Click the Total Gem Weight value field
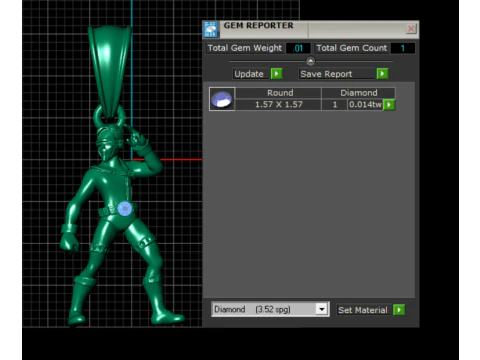 click(298, 48)
